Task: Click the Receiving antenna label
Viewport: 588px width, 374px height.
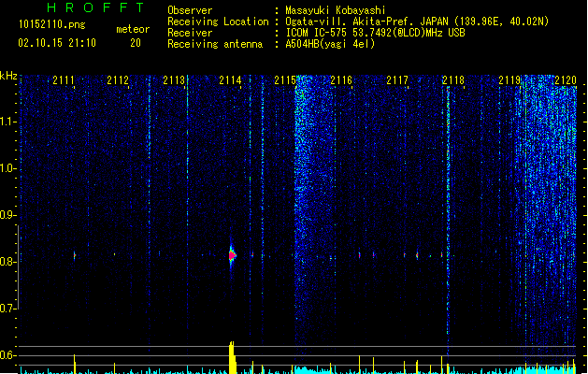Action: (x=215, y=44)
